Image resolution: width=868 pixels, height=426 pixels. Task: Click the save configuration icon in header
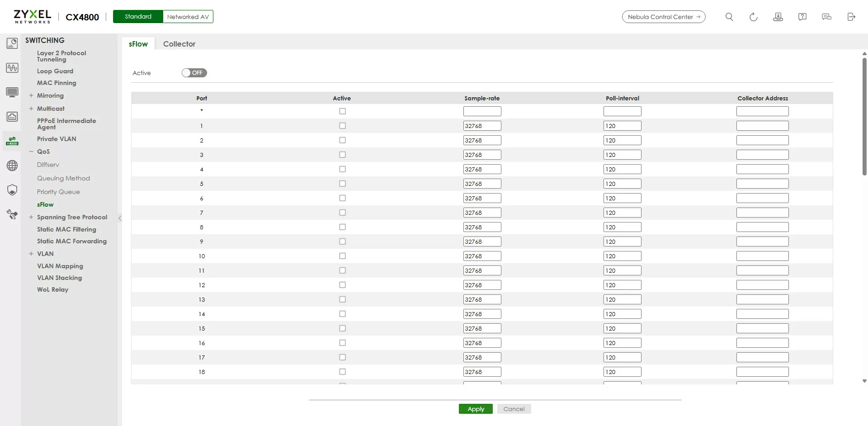(778, 17)
